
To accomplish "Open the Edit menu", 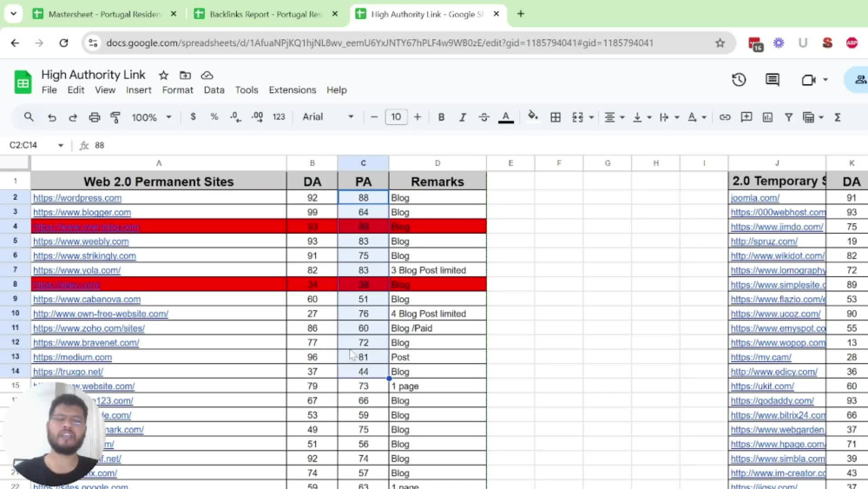I will 76,89.
